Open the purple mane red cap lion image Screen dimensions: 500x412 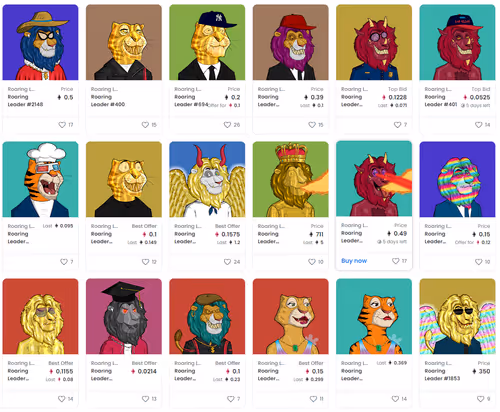(291, 42)
